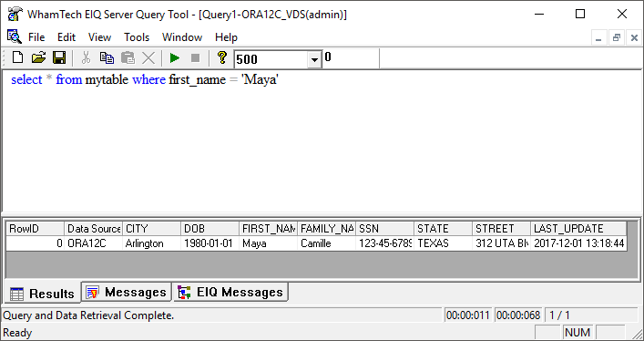This screenshot has width=644, height=341.
Task: Click the CITY column header
Action: coord(151,229)
